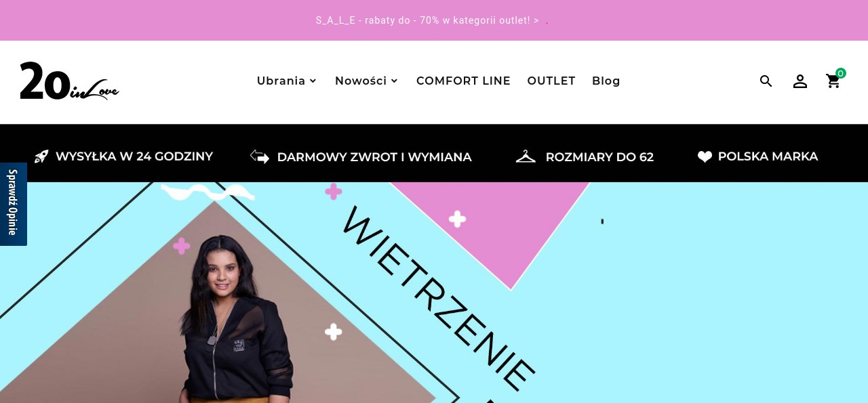Click the clothes hanger icon

tap(526, 156)
